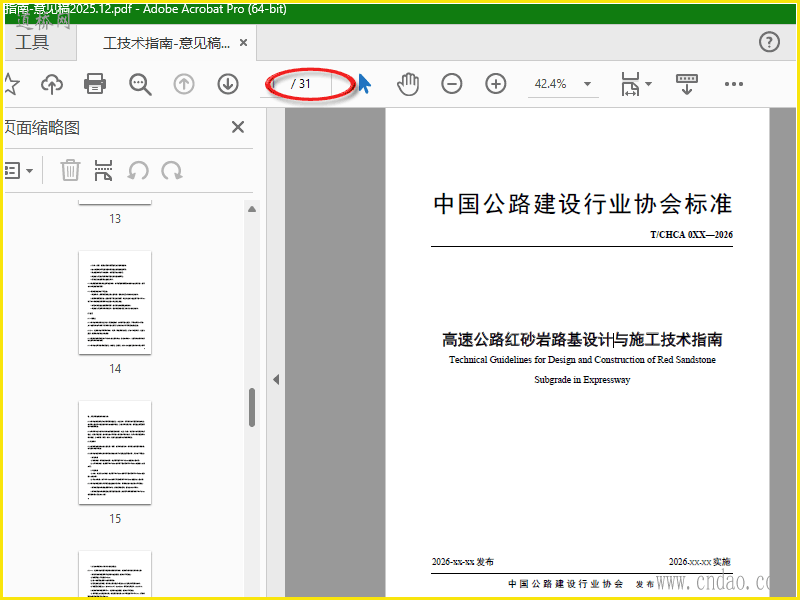
Task: Click the thumbnail panel scroll up arrow
Action: tap(252, 209)
